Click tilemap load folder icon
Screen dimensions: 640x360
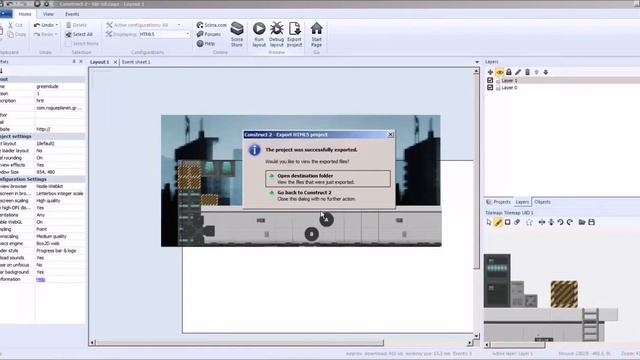click(582, 222)
